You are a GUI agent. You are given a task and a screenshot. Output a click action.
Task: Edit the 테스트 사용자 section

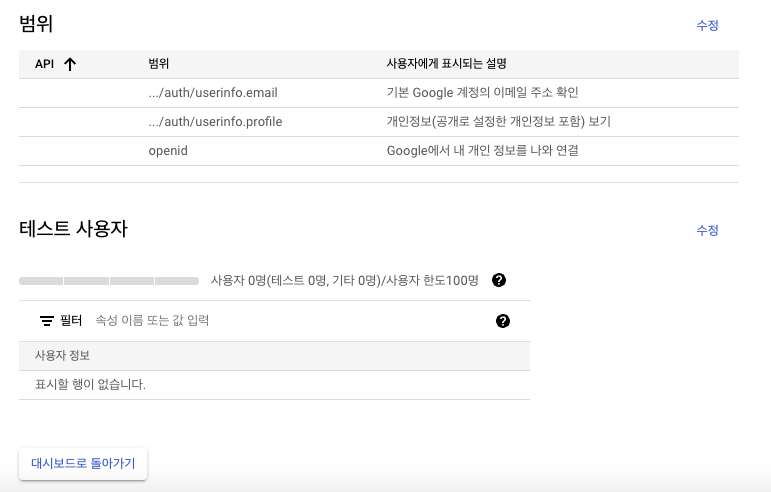(x=707, y=230)
